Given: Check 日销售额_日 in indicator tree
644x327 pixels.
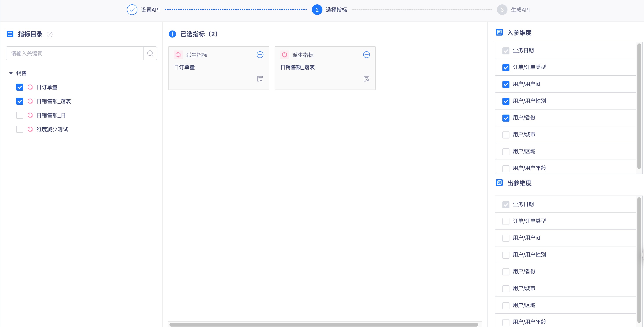Looking at the screenshot, I should point(20,115).
